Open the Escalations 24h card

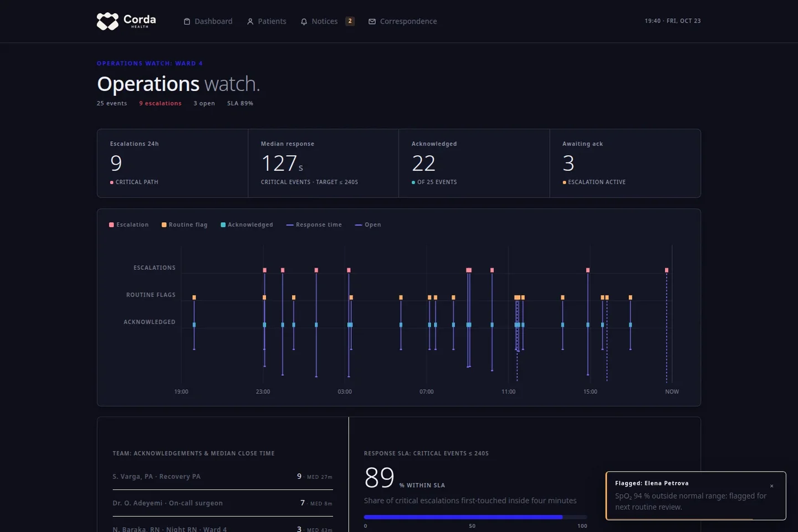click(x=173, y=163)
